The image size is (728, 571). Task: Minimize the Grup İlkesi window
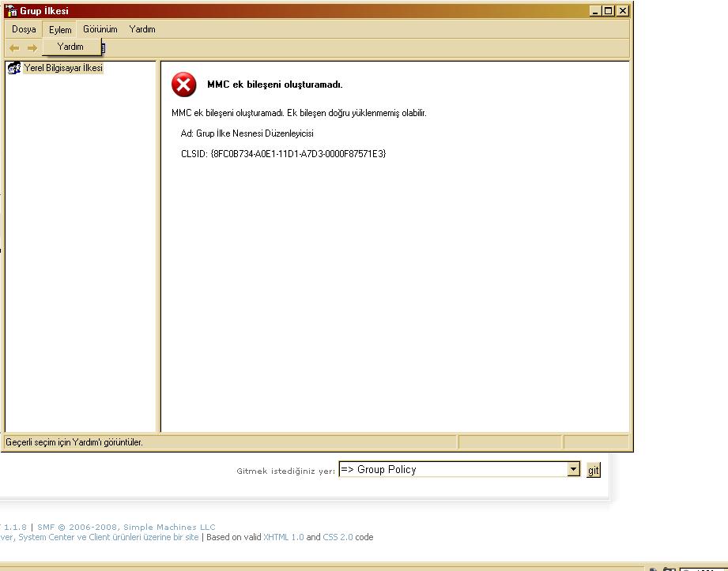point(595,11)
